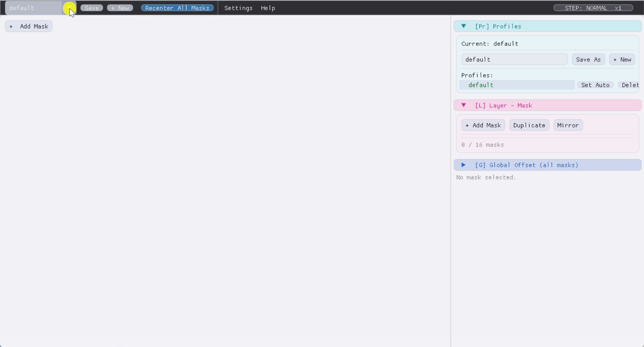Open the Settings menu
This screenshot has width=644, height=347.
(239, 8)
